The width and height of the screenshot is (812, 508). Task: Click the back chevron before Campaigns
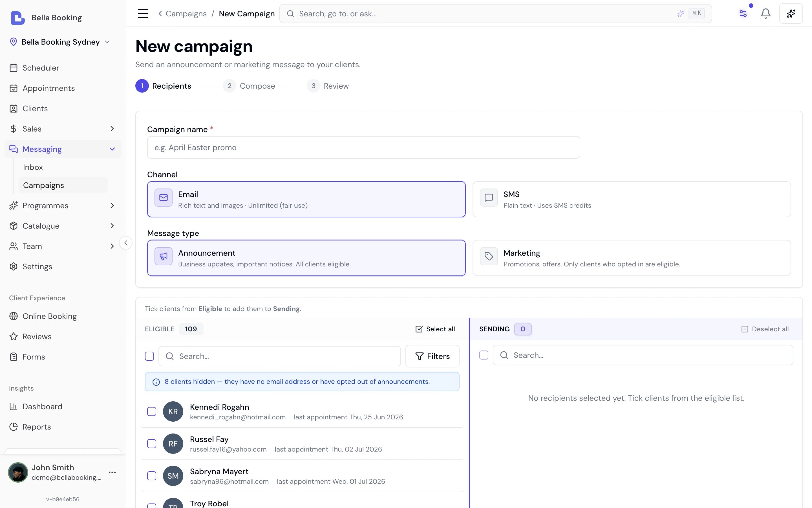click(x=160, y=14)
